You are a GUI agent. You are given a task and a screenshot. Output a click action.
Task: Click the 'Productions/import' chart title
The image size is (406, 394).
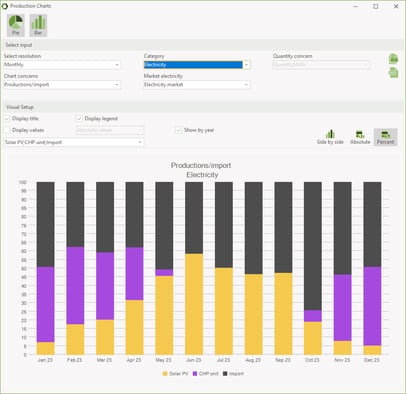point(201,165)
